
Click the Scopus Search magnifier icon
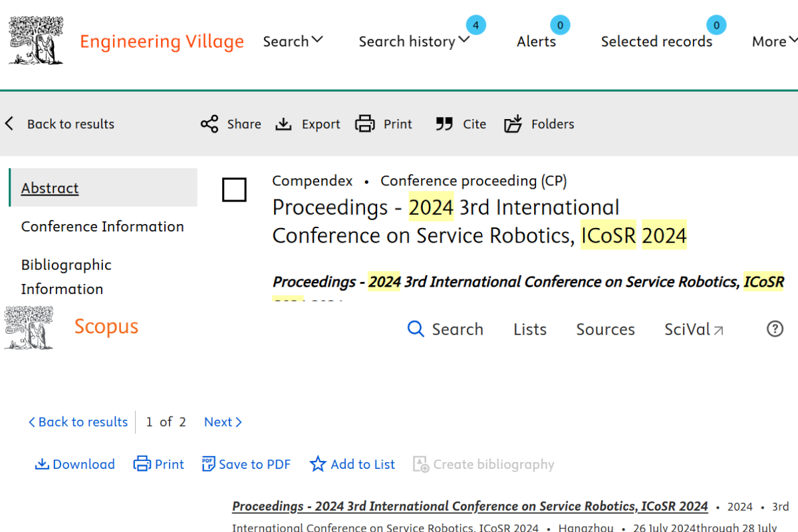[416, 329]
